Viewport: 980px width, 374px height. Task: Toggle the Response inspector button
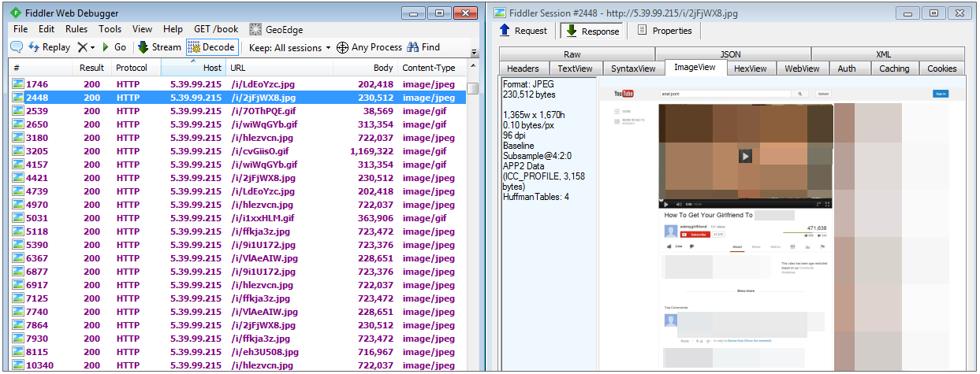591,31
